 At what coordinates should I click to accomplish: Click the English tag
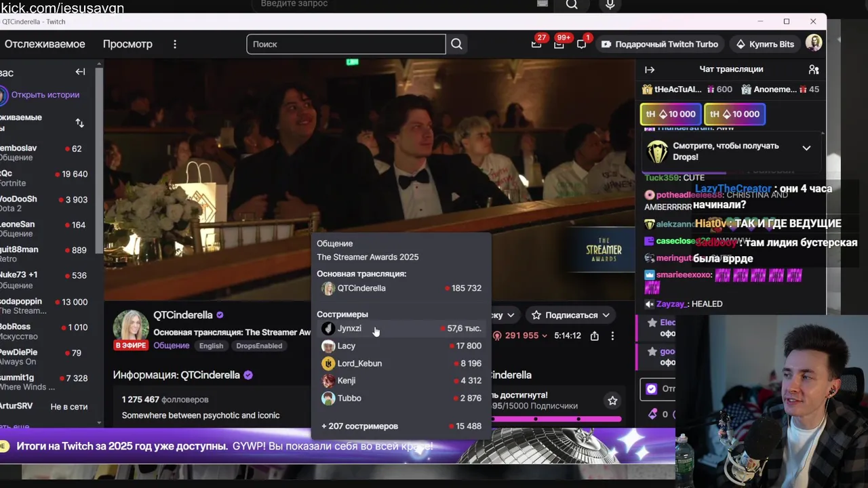pyautogui.click(x=211, y=346)
